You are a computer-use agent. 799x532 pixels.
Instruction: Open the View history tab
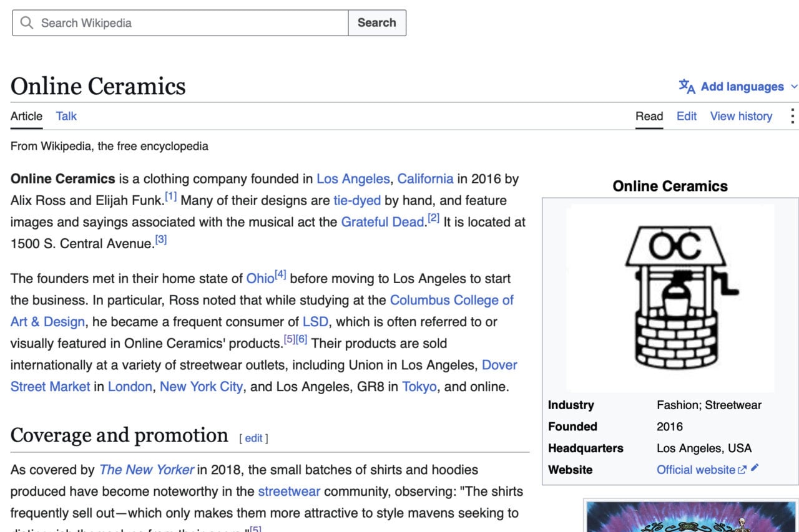pyautogui.click(x=741, y=116)
